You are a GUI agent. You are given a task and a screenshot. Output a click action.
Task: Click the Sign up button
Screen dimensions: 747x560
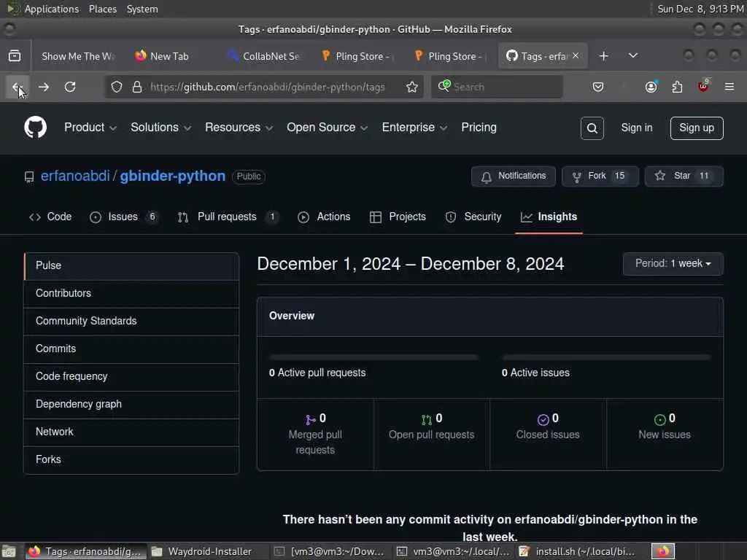(697, 128)
